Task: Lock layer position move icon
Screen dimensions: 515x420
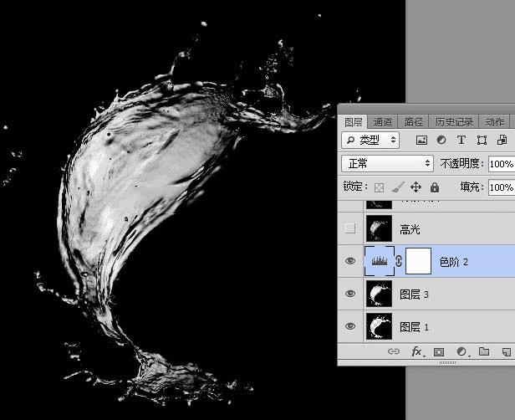Action: click(416, 187)
